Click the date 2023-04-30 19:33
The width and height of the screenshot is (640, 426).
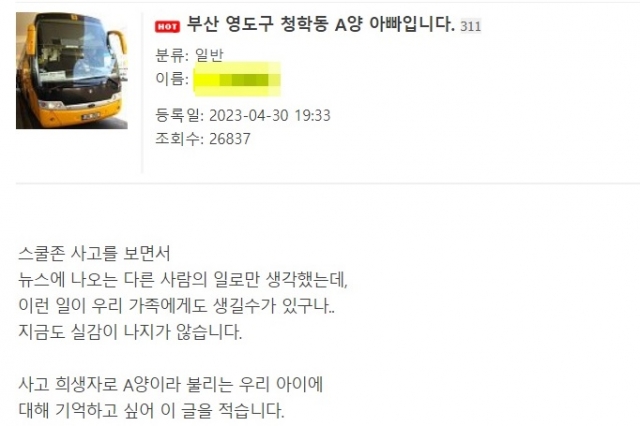click(270, 115)
